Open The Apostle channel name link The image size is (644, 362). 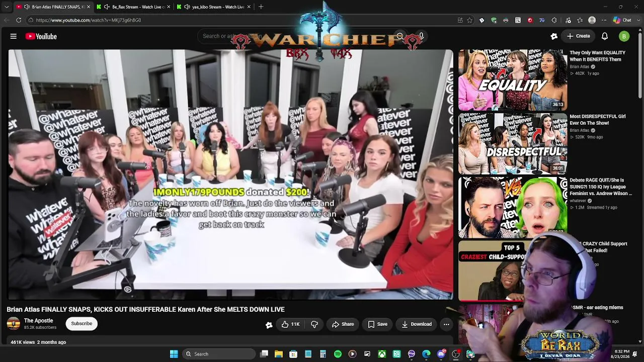[x=38, y=321]
